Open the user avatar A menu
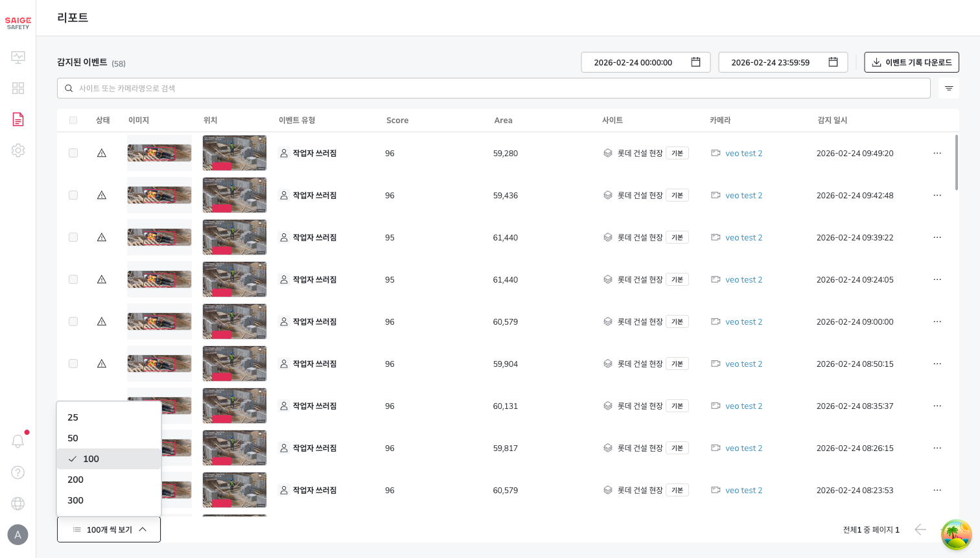The height and width of the screenshot is (558, 980). [x=17, y=535]
